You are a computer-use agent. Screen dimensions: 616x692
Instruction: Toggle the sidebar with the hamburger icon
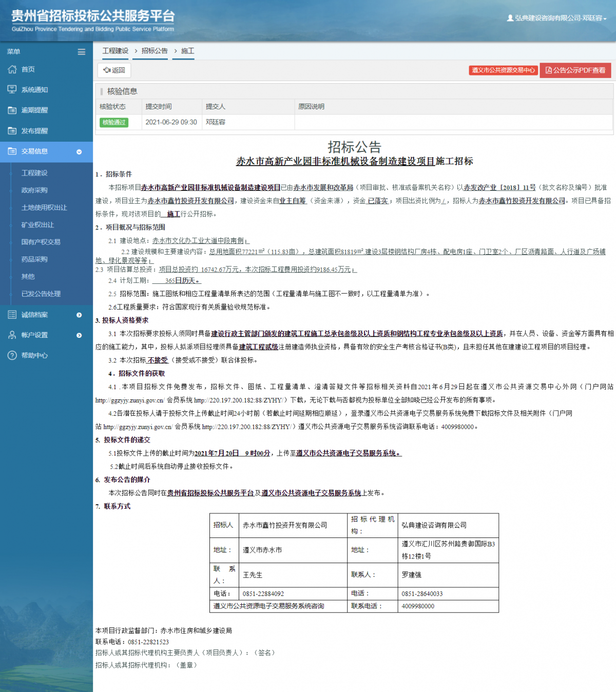point(82,51)
